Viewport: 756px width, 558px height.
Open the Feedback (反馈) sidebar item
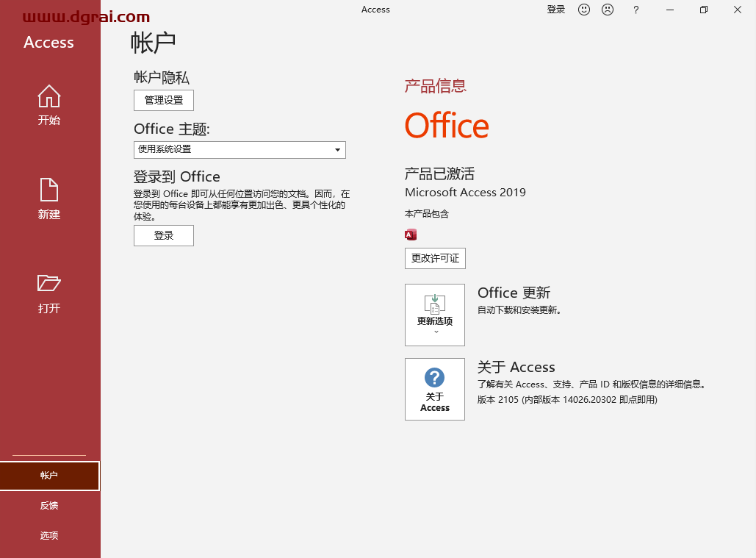(x=49, y=506)
